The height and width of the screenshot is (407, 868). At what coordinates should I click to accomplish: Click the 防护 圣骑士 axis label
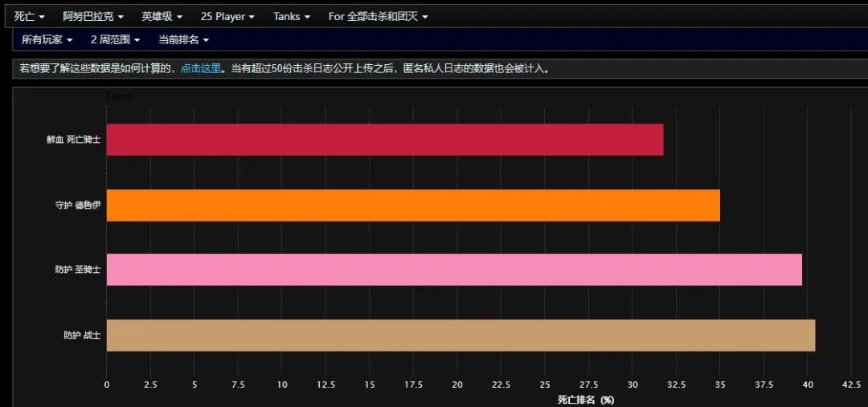click(78, 271)
